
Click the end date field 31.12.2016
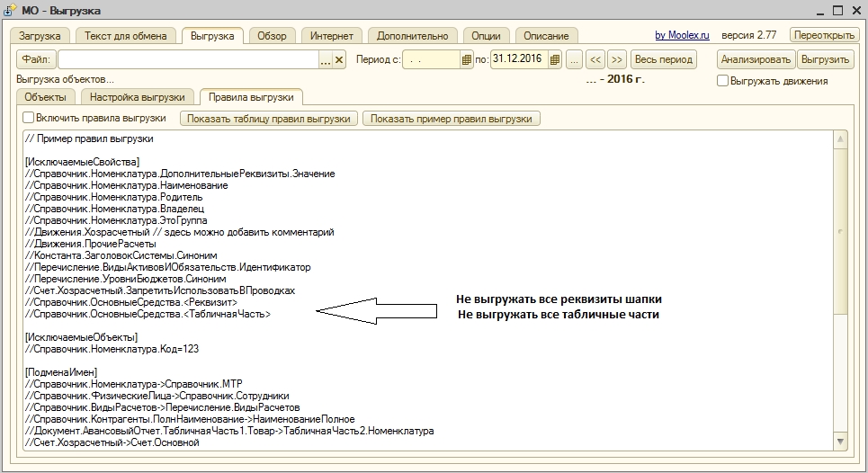[519, 59]
